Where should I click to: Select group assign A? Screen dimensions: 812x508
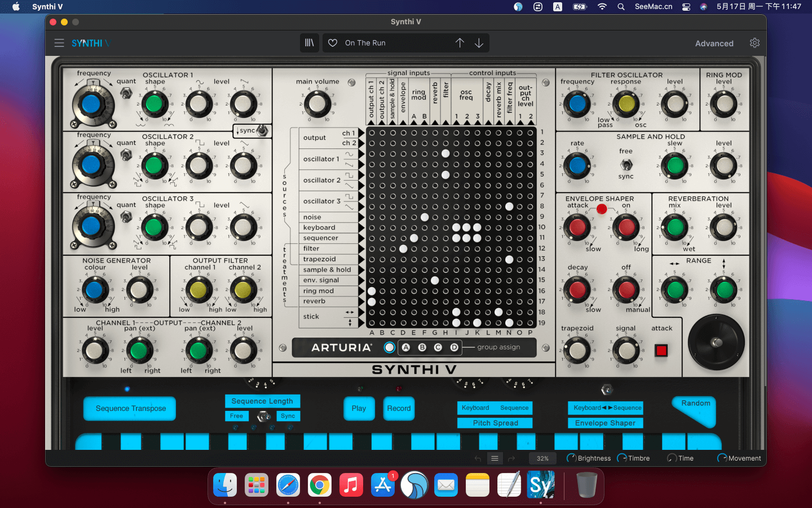(405, 348)
